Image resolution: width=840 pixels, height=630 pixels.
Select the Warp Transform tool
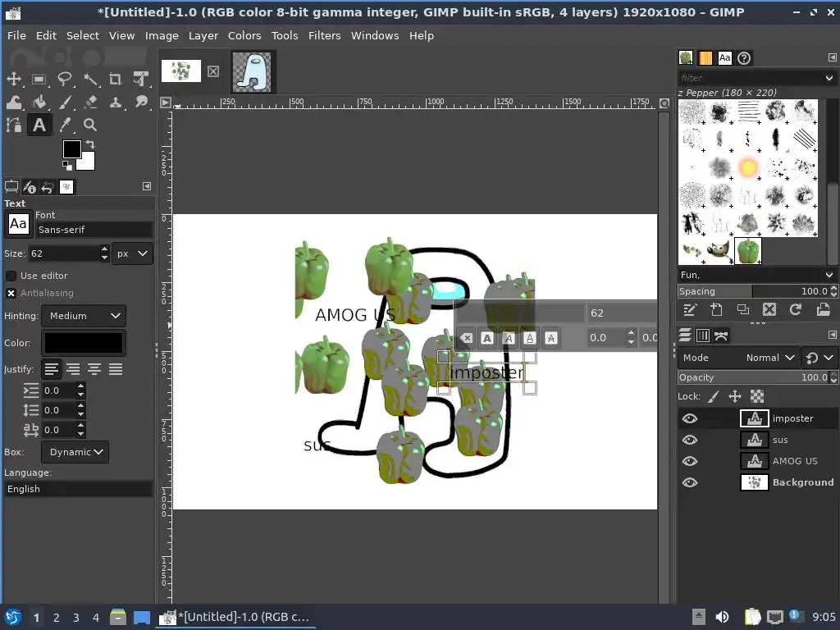click(13, 102)
